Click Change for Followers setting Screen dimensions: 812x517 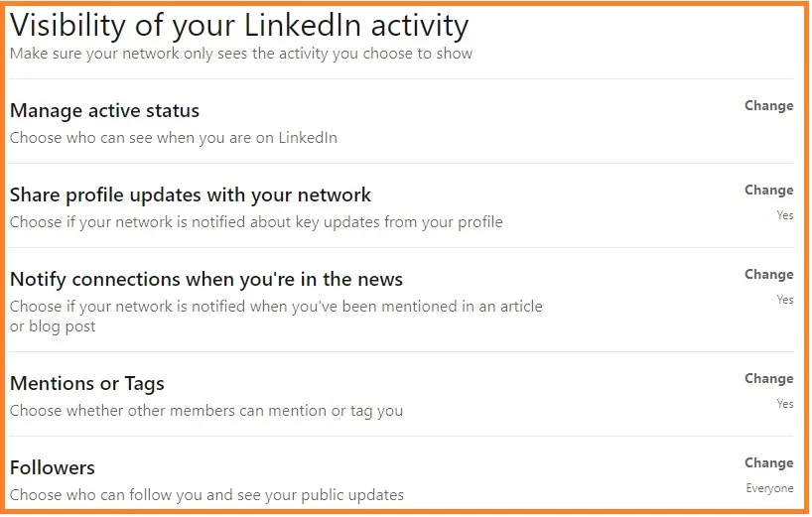click(768, 463)
